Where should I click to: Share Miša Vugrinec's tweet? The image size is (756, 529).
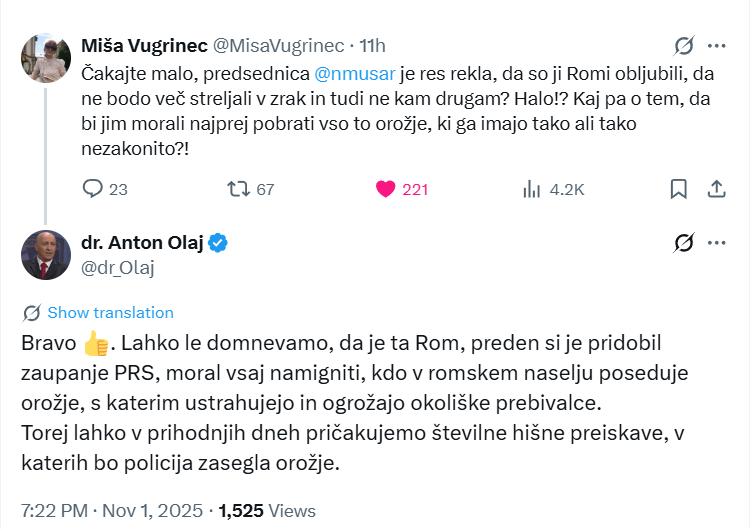tap(716, 189)
